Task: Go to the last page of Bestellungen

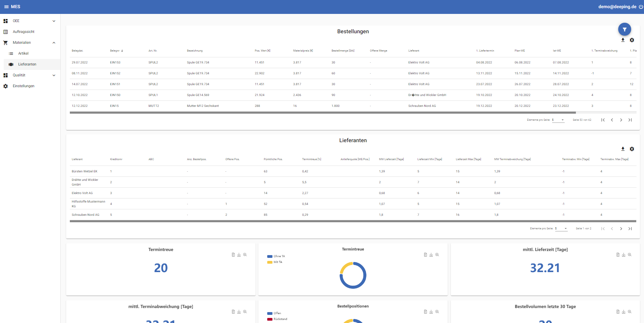Action: pyautogui.click(x=630, y=120)
